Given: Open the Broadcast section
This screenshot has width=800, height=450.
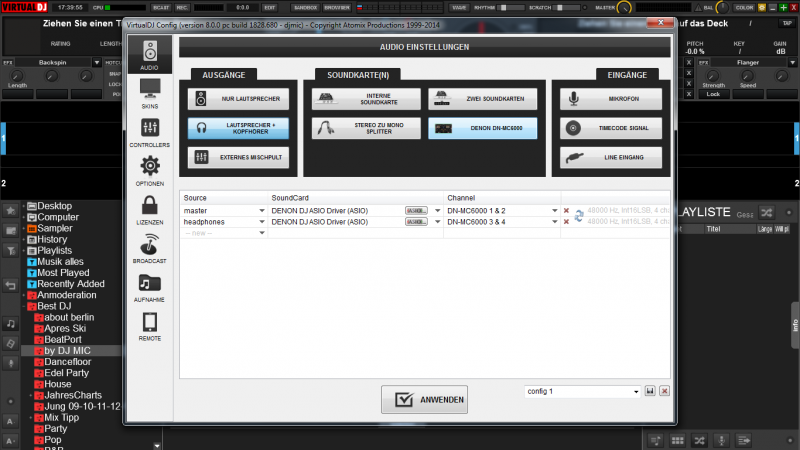Looking at the screenshot, I should tap(149, 249).
